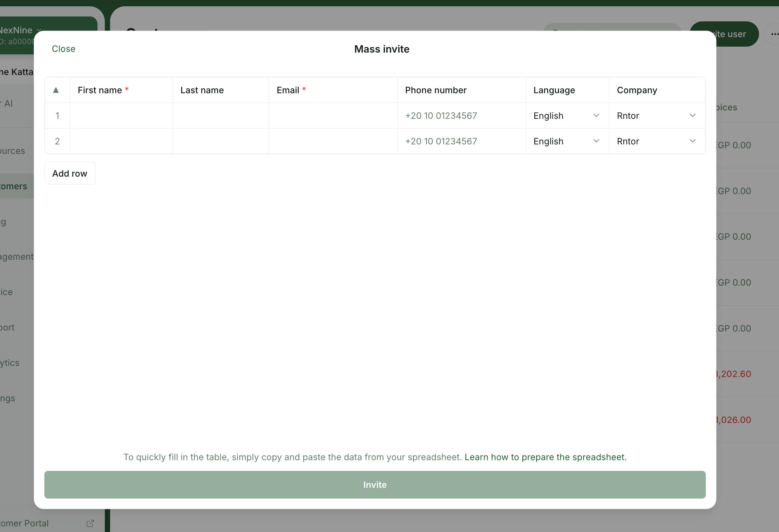Click Last name field in row 2
The height and width of the screenshot is (532, 779).
[x=221, y=141]
